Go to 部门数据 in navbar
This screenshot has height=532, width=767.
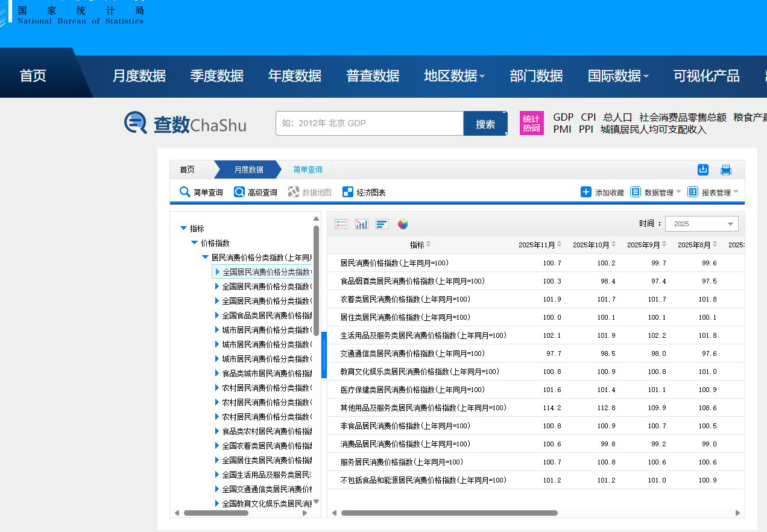536,76
